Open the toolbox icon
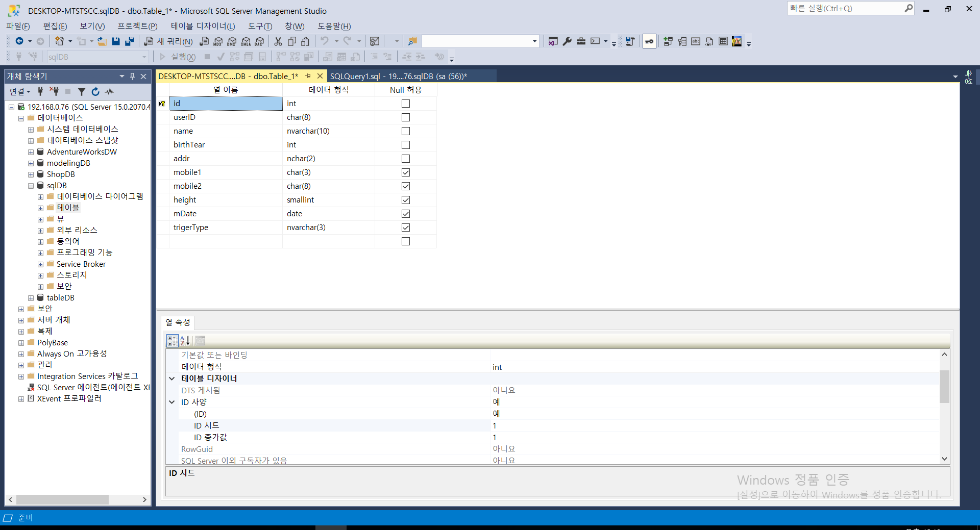The height and width of the screenshot is (530, 980). click(x=581, y=41)
